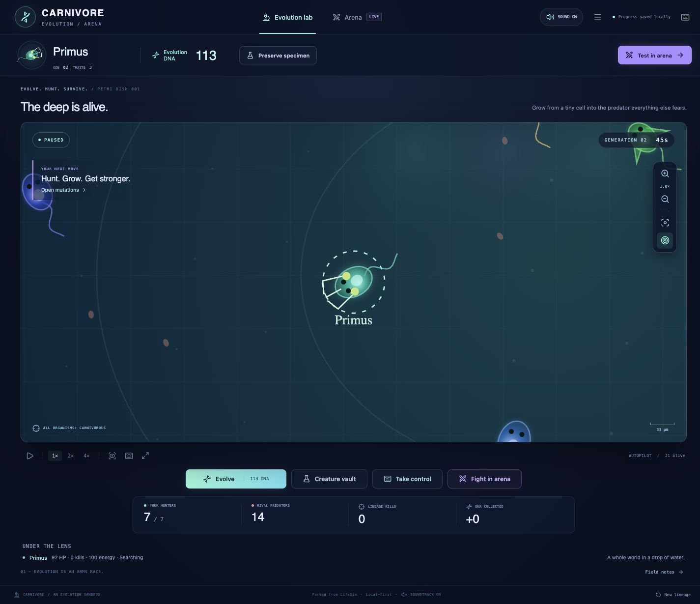Click the Forked from LifeSim text
Screen dimensions: 700x604
335,595
